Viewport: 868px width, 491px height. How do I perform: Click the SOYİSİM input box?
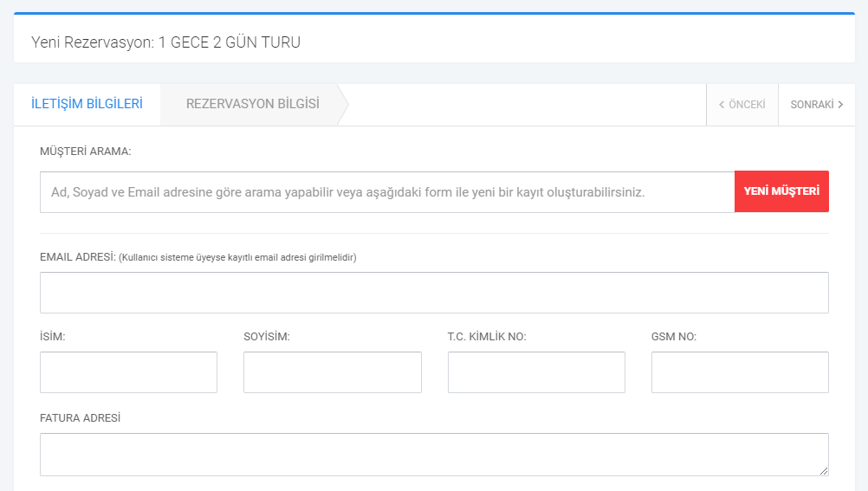pos(332,372)
